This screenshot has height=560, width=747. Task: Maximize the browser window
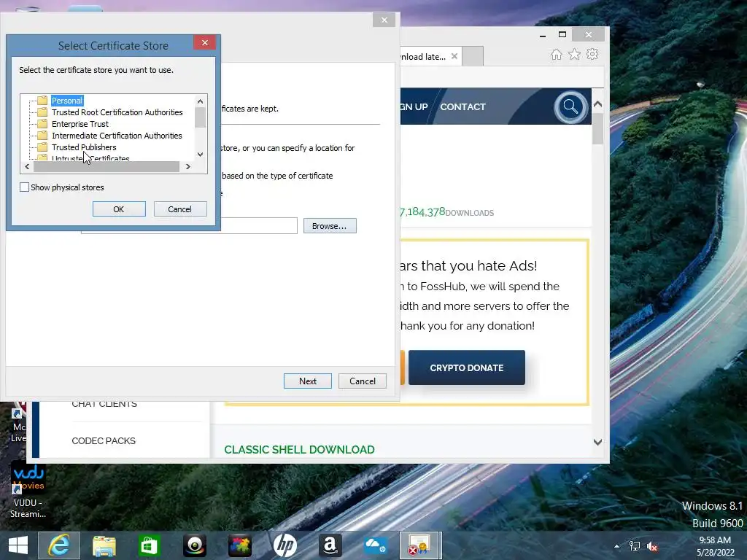tap(562, 35)
